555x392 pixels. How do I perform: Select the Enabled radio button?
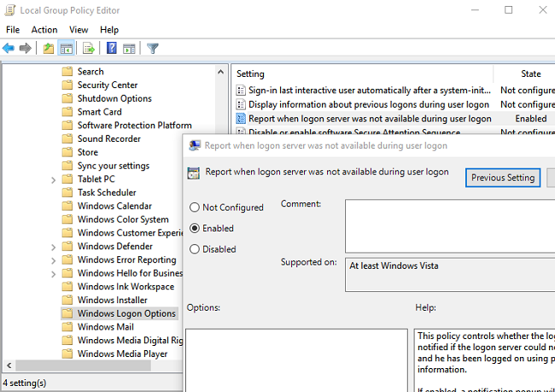(195, 228)
